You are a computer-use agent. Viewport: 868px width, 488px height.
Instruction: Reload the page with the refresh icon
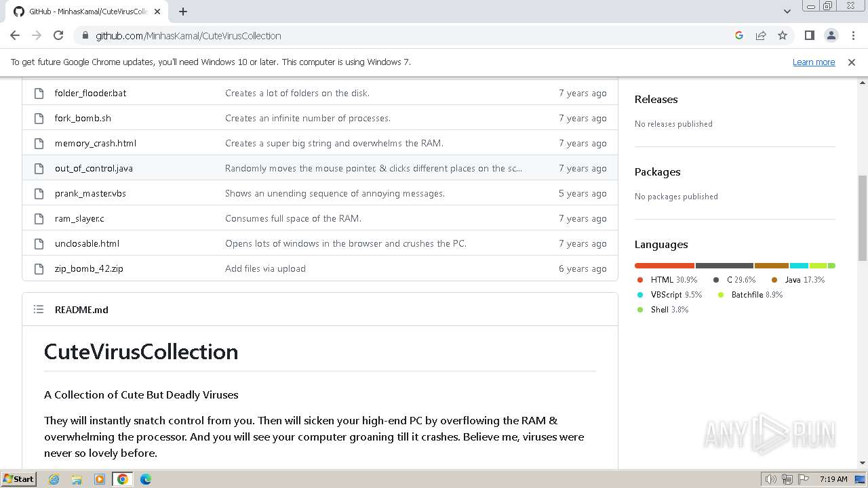pyautogui.click(x=58, y=35)
